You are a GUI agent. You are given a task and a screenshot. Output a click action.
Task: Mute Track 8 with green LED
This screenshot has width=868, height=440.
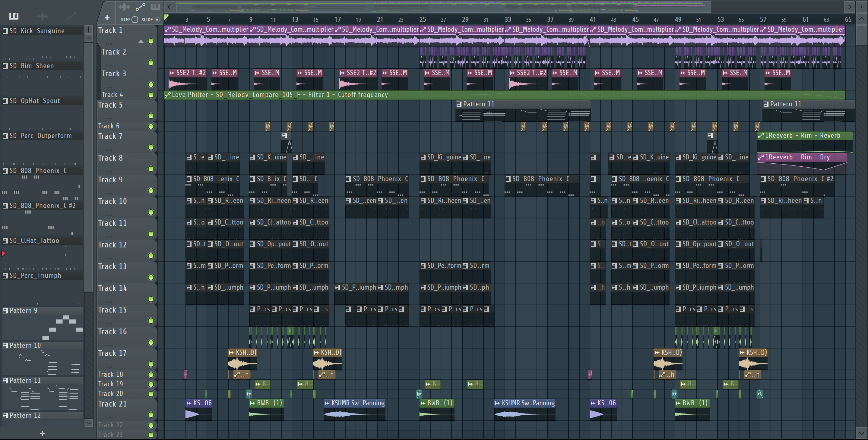(151, 169)
